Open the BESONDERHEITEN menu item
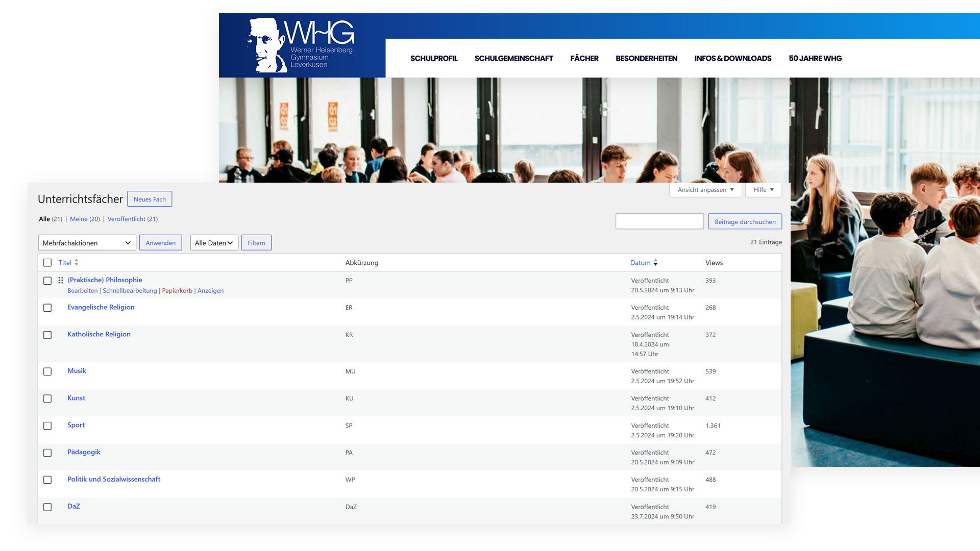Screen dimensions: 980x551 [x=646, y=58]
